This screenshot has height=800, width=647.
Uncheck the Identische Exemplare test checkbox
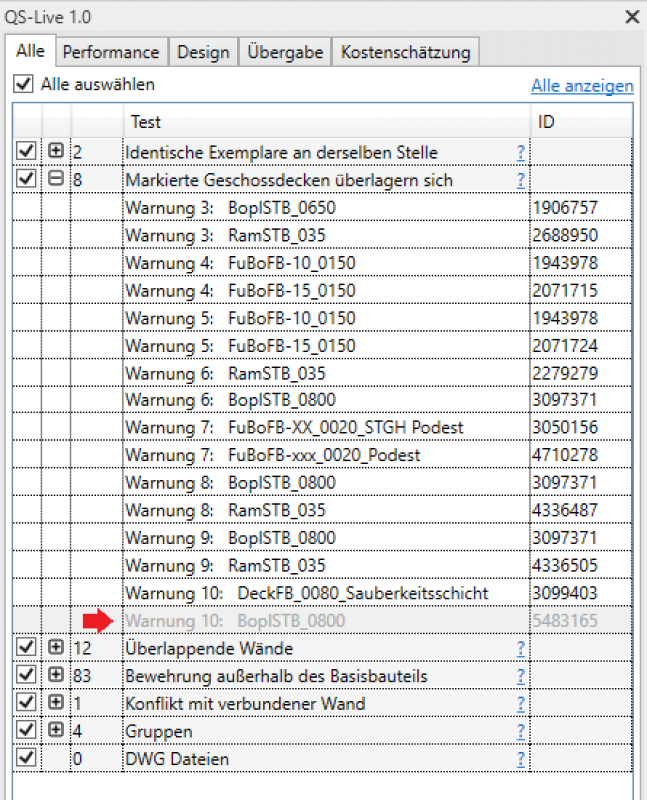[x=26, y=152]
